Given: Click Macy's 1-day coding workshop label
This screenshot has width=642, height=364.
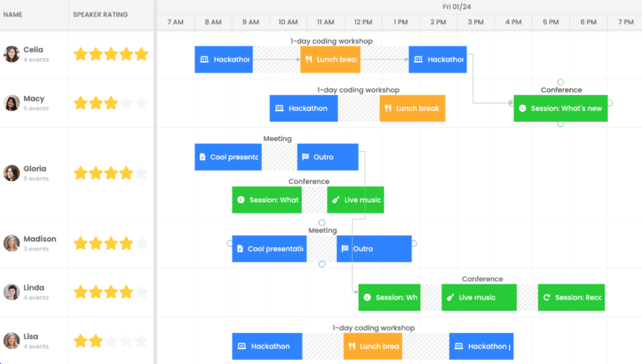Looking at the screenshot, I should click(x=359, y=89).
